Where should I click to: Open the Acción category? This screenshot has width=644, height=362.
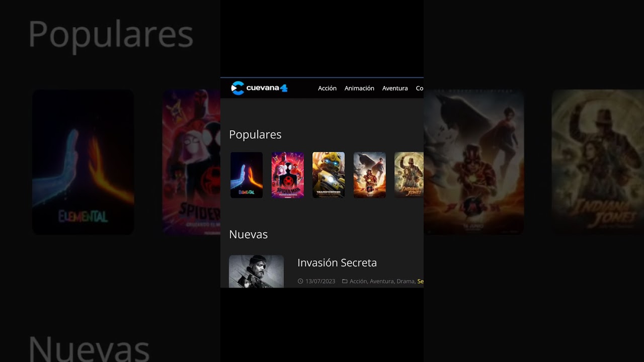coord(327,88)
